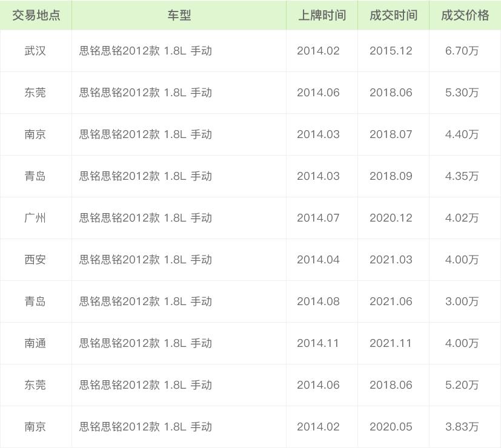Click the price 4.35万
501x448 pixels.
coord(462,176)
